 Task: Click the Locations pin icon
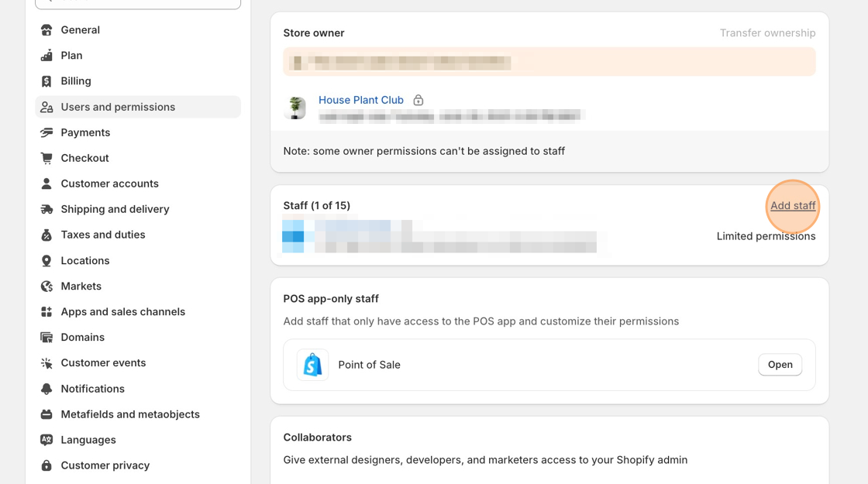pos(46,261)
